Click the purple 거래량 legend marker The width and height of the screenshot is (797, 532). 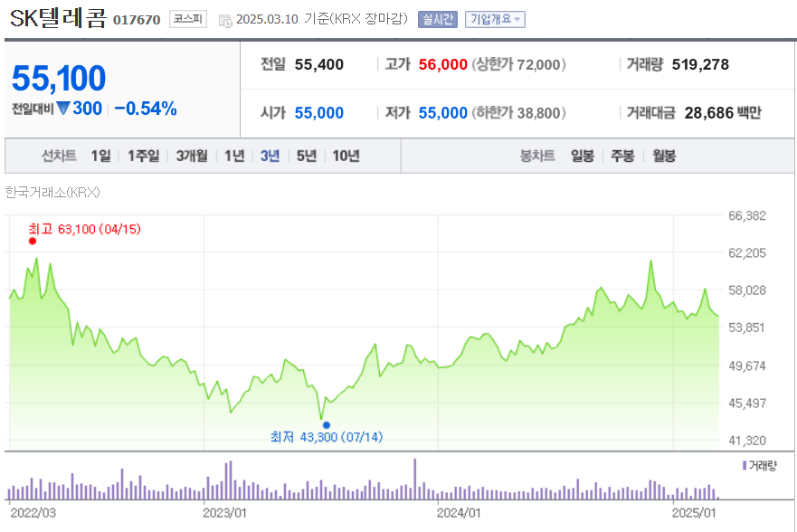[745, 465]
